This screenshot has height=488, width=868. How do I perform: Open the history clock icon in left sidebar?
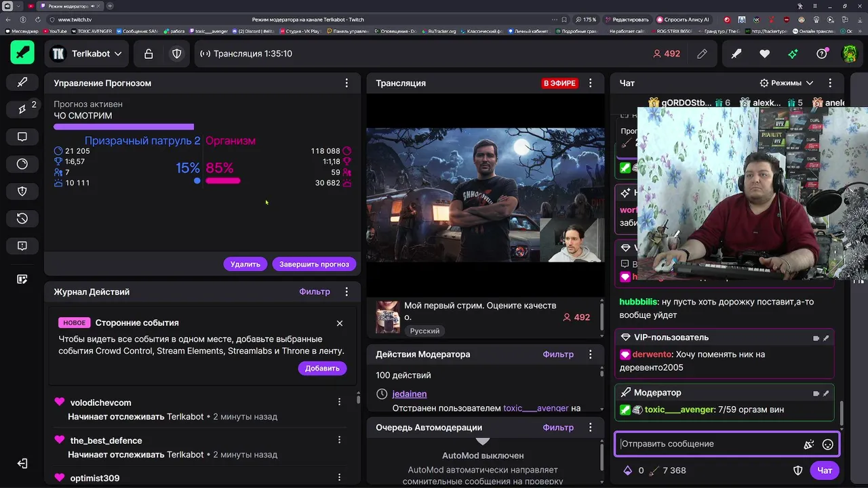point(22,218)
